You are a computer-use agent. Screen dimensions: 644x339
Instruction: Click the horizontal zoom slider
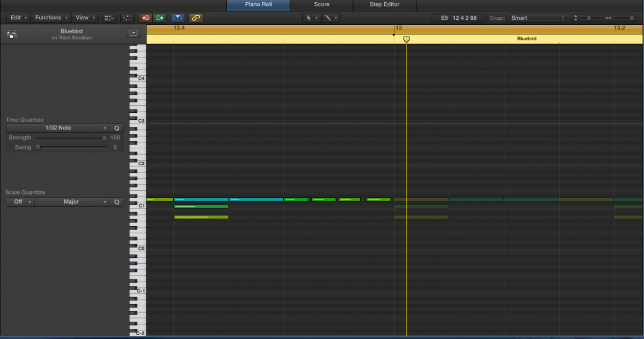pyautogui.click(x=624, y=18)
